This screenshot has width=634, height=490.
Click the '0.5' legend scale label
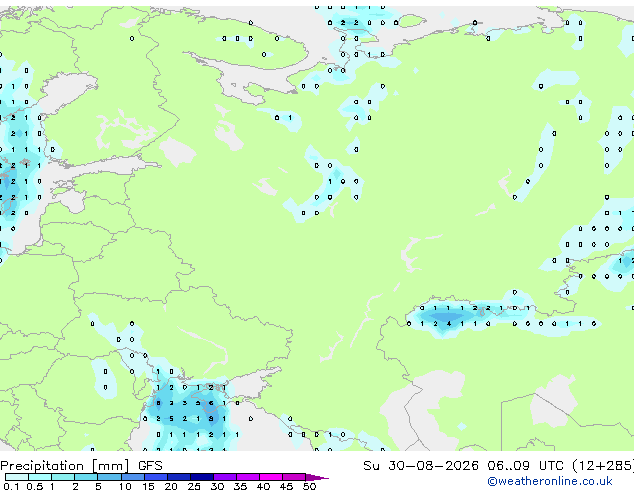(x=35, y=486)
